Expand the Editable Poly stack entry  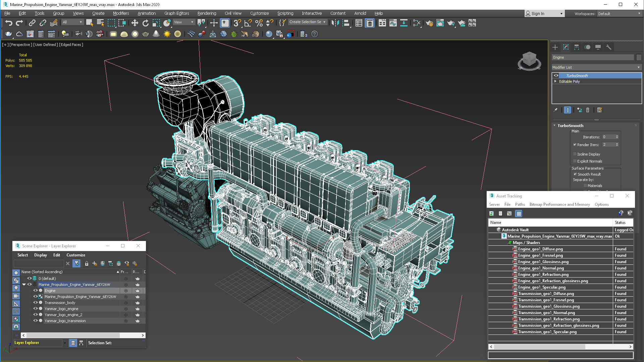[x=555, y=81]
